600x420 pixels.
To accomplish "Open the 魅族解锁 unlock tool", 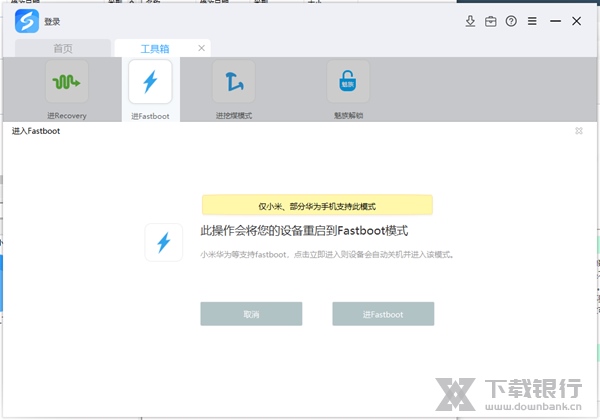I will coord(347,83).
